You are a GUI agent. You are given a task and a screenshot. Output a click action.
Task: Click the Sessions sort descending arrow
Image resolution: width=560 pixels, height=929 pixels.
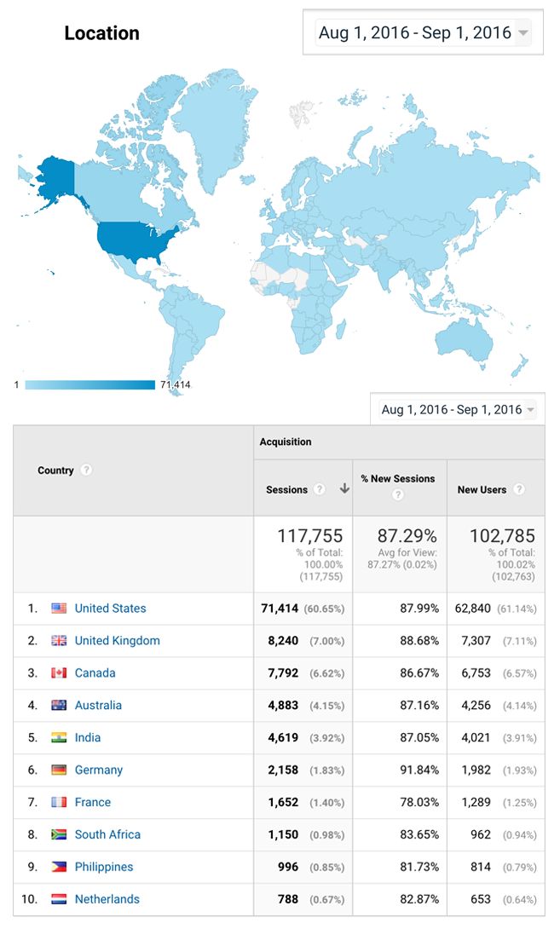tap(344, 489)
